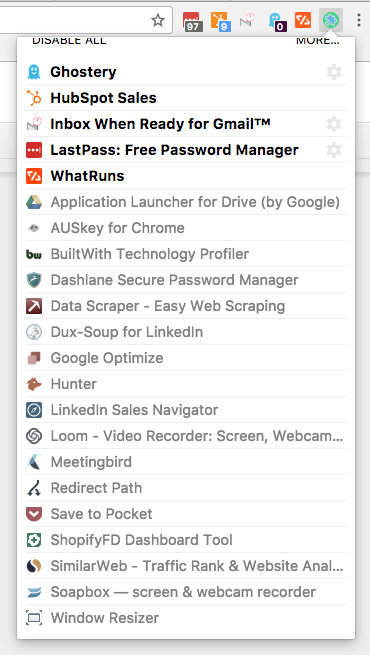Enable Loom Video Recorder extension

coord(186,436)
